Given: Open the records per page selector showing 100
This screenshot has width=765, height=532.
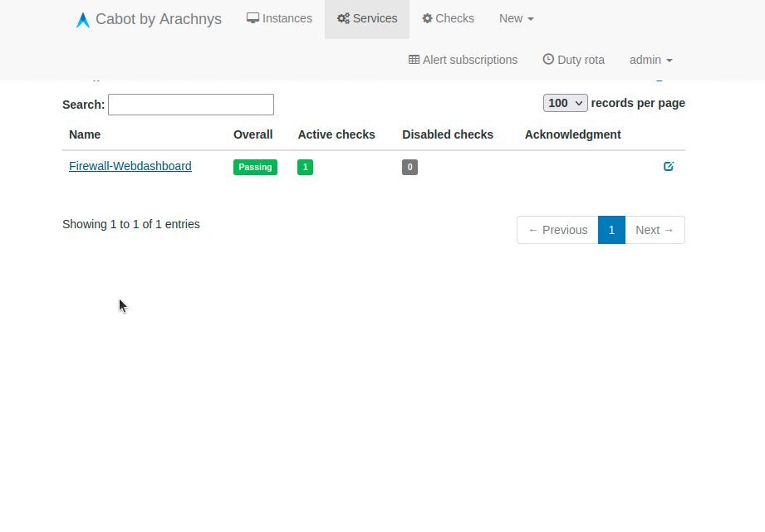Looking at the screenshot, I should (564, 103).
